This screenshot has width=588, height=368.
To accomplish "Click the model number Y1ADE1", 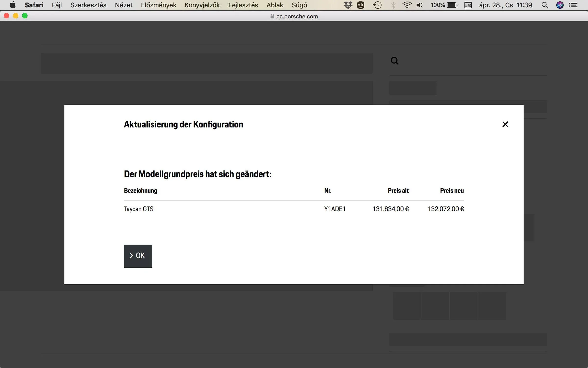I will [x=335, y=209].
